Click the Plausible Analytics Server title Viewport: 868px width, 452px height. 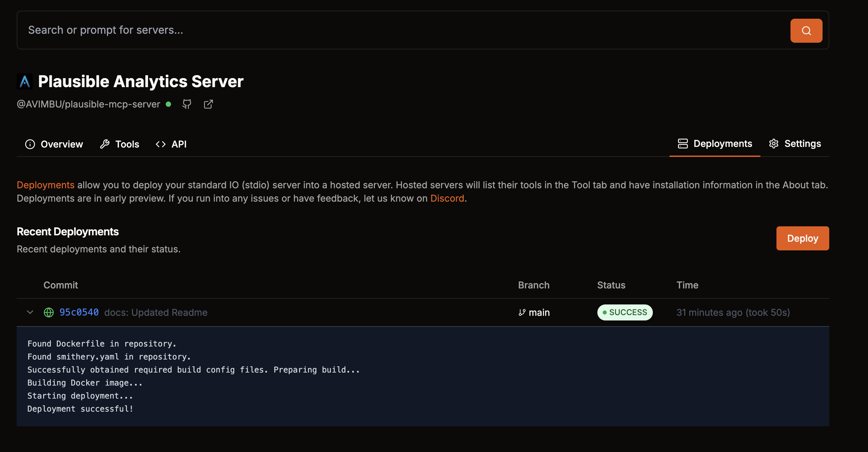pos(141,81)
